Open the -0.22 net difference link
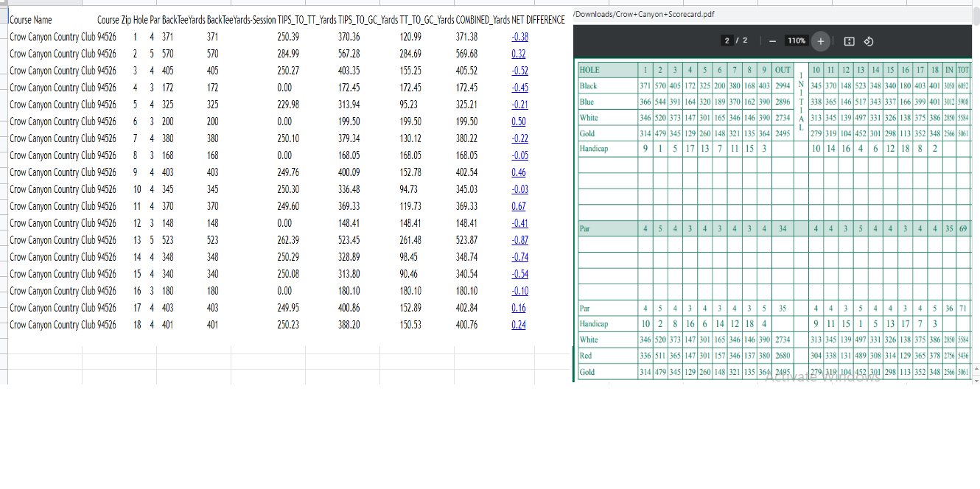The image size is (980, 489). [519, 138]
